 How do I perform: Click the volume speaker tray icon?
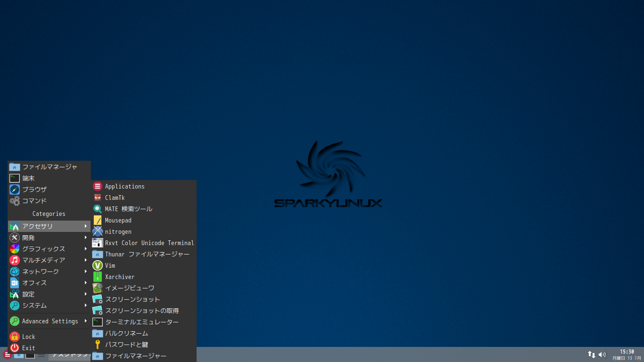tap(602, 354)
